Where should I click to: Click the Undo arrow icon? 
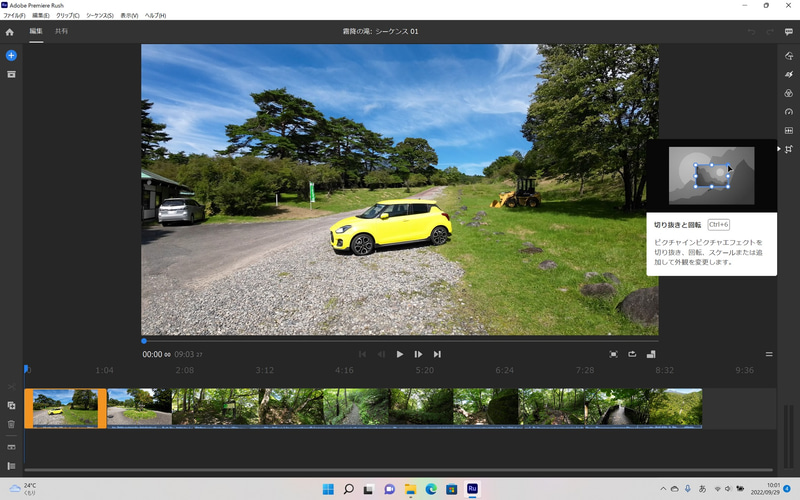click(752, 32)
